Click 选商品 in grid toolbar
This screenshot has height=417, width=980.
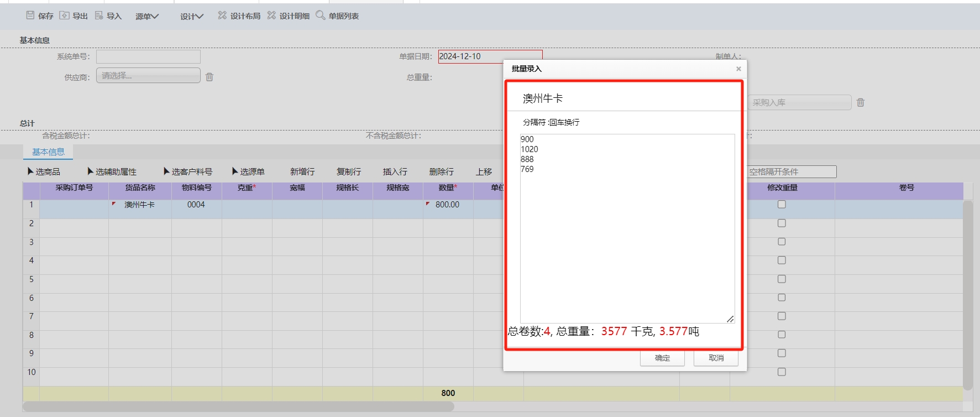(x=44, y=172)
